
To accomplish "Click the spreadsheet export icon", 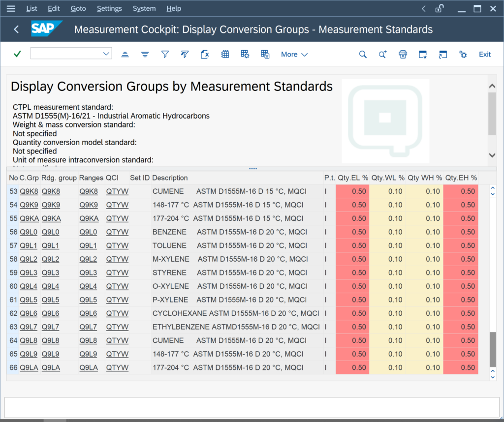I will (205, 55).
